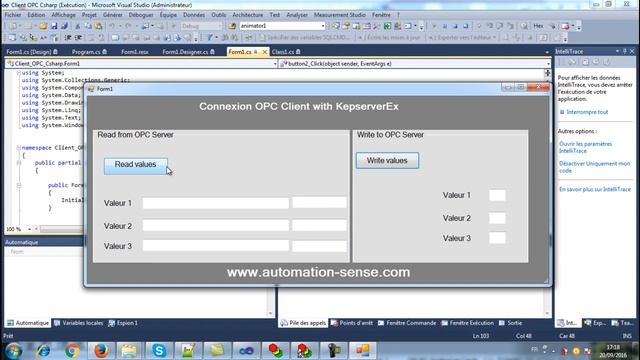
Task: Open the Windows Start button
Action: coord(13,351)
